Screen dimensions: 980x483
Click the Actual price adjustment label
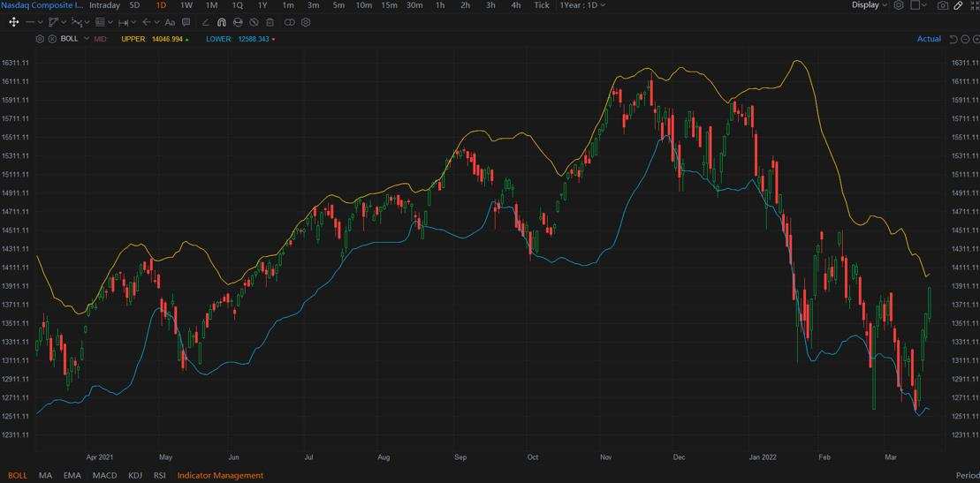(929, 39)
